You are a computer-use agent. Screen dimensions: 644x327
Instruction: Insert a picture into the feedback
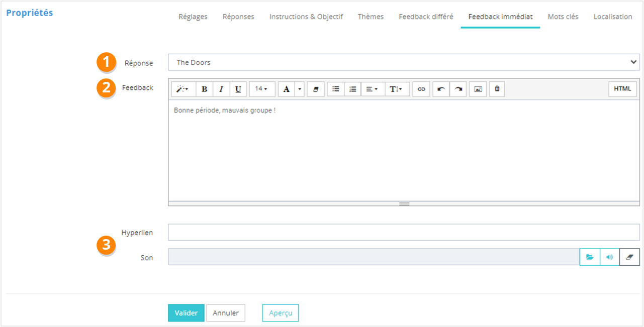click(x=478, y=89)
